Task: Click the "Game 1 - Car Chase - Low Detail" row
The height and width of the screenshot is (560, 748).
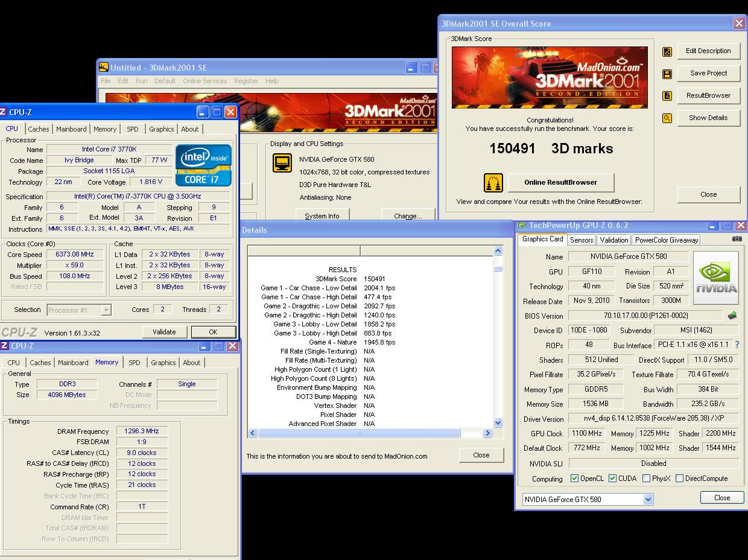Action: [328, 288]
